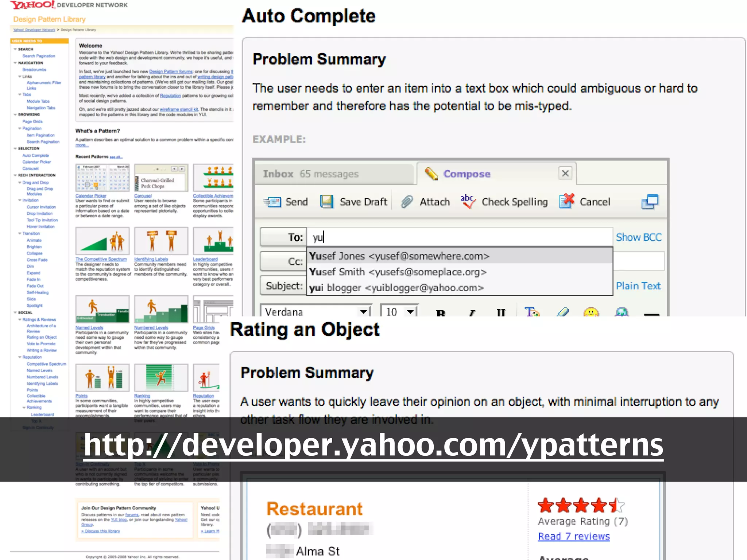Click the Send mail icon

272,202
